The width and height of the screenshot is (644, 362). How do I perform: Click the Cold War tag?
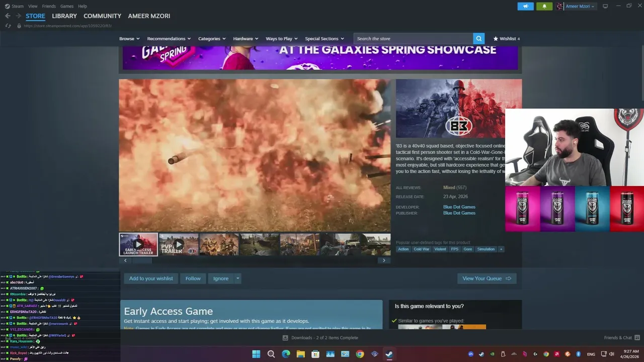[421, 249]
